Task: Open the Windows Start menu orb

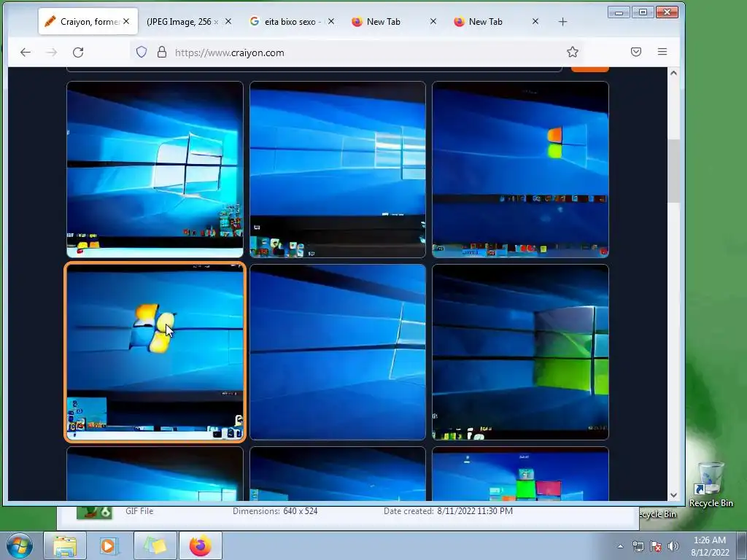Action: tap(20, 545)
